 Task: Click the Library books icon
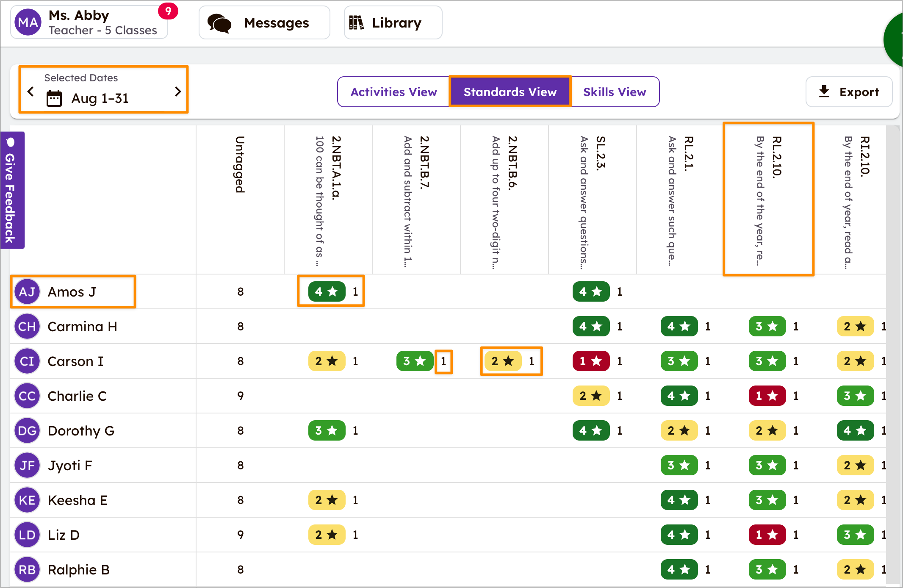click(356, 22)
